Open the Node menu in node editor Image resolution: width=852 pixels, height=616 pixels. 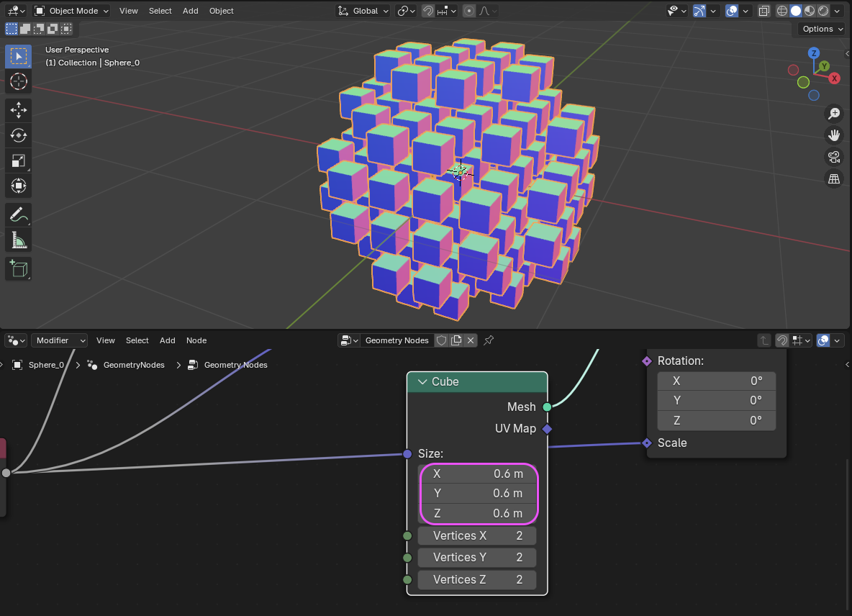coord(196,340)
